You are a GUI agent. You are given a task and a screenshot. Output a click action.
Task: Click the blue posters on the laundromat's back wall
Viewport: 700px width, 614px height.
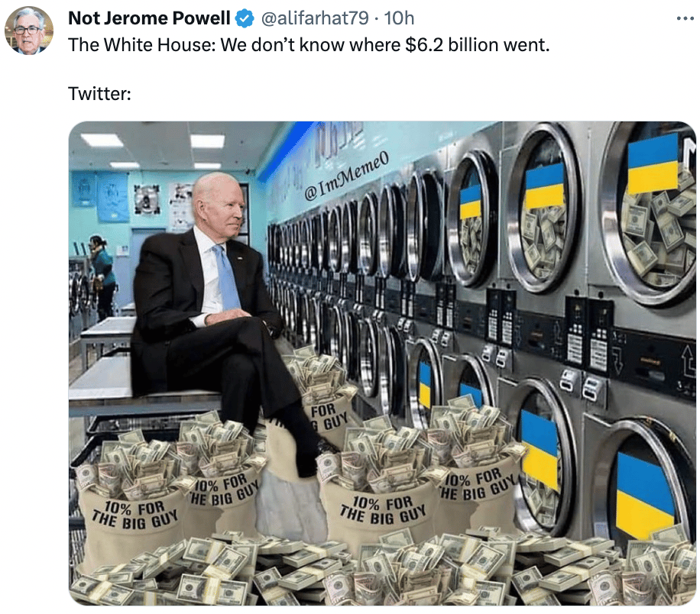tap(100, 196)
